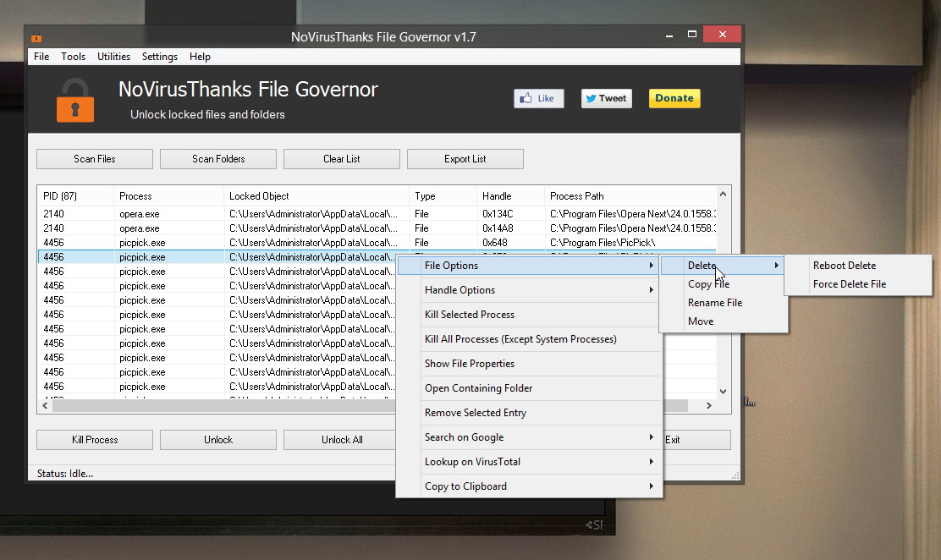Click the Scan Files button
This screenshot has width=941, height=560.
(x=94, y=159)
